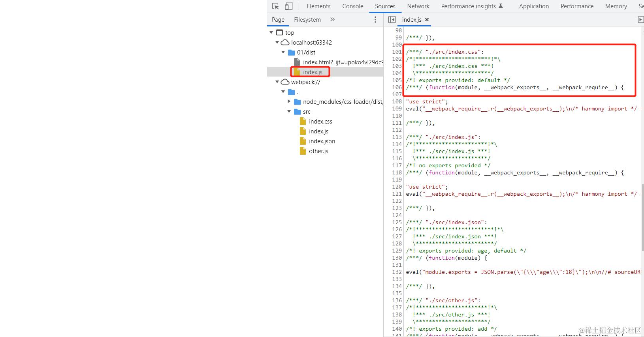The width and height of the screenshot is (644, 337).
Task: Toggle the device toolbar icon
Action: tap(289, 6)
